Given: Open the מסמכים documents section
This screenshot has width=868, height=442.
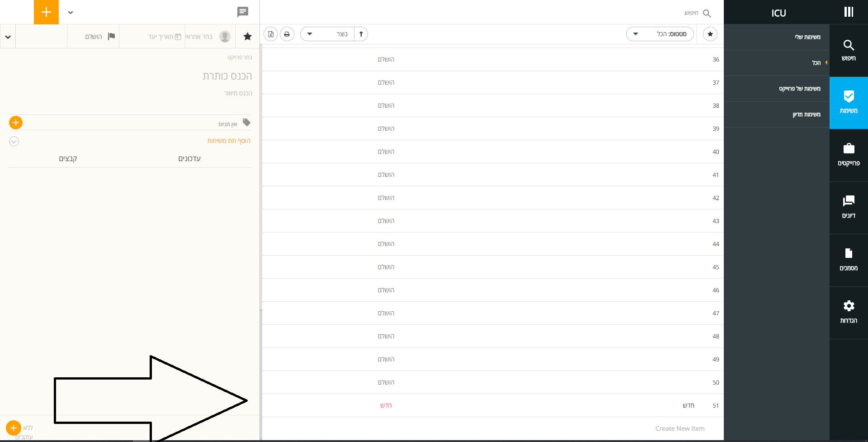Looking at the screenshot, I should tap(849, 260).
